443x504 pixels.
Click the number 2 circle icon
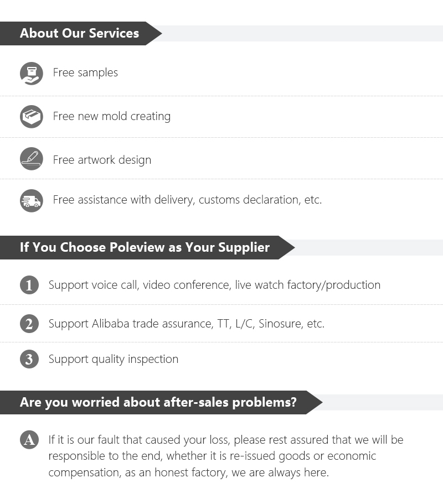(29, 324)
